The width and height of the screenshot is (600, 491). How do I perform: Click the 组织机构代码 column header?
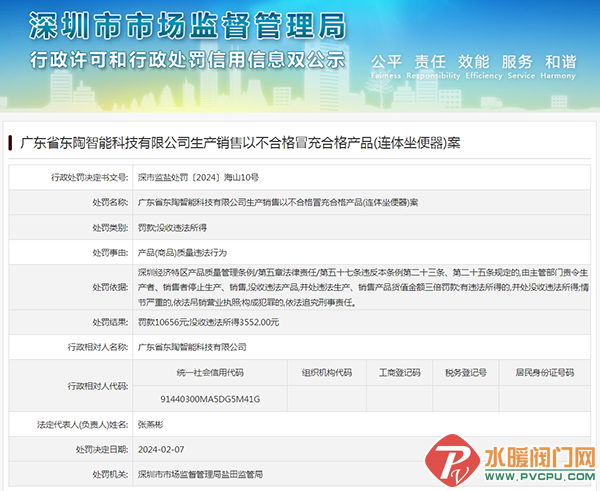pos(327,372)
